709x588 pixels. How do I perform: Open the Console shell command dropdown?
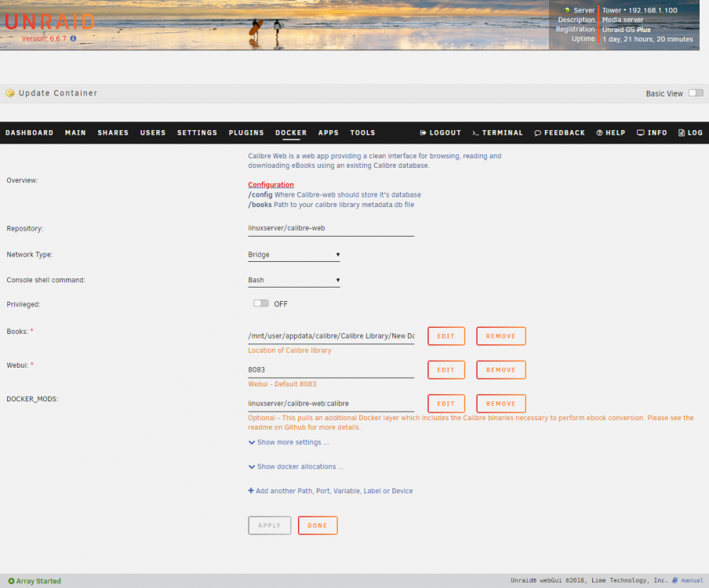click(x=294, y=280)
